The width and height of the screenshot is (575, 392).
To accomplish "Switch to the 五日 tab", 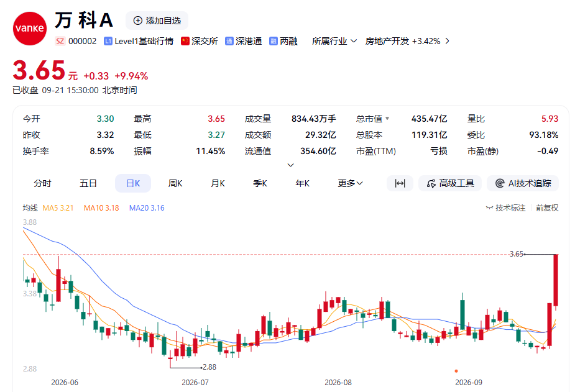I will pos(88,183).
